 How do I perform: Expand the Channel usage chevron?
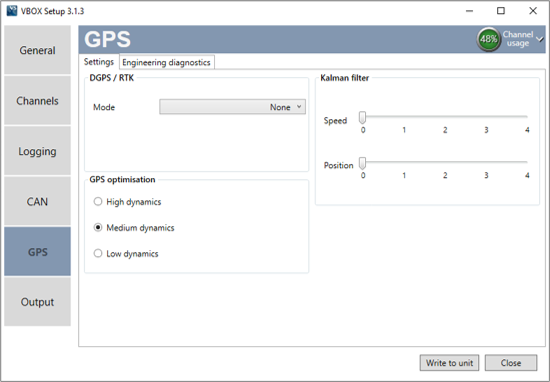pos(540,39)
